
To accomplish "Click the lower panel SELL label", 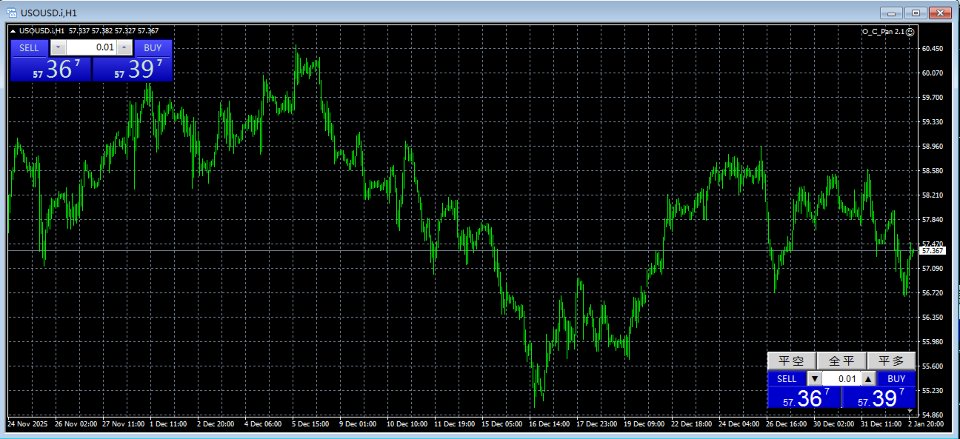I will point(787,379).
